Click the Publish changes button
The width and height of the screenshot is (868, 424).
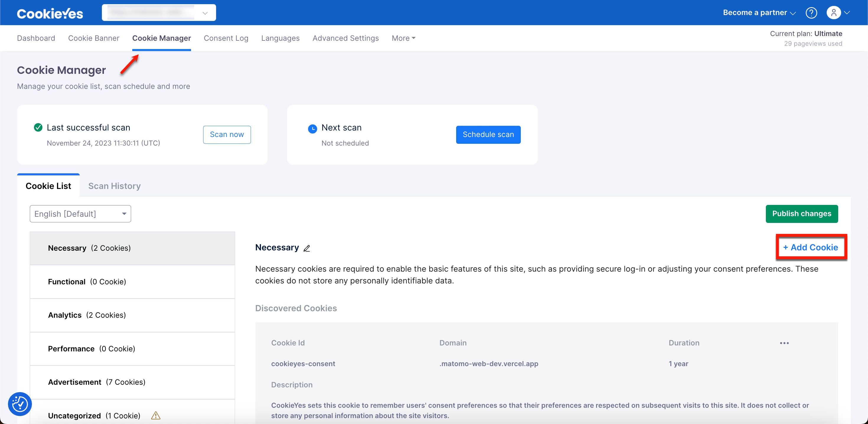click(802, 214)
